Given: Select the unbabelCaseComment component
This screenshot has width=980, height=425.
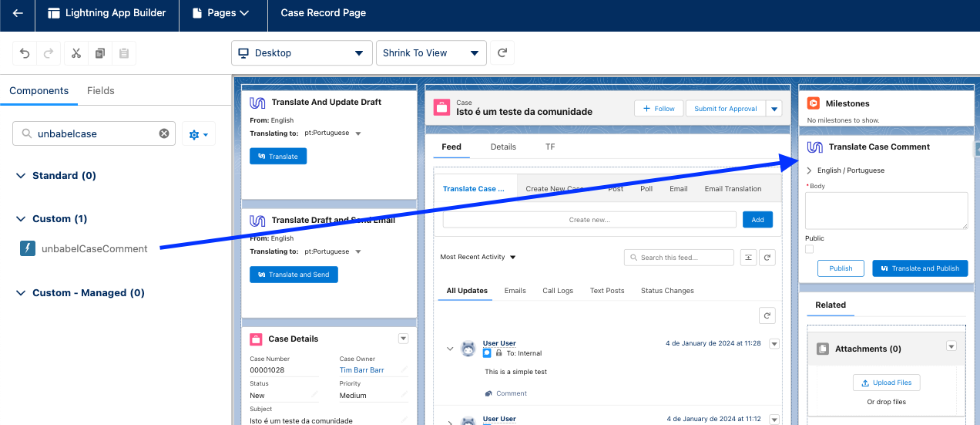Looking at the screenshot, I should click(94, 248).
